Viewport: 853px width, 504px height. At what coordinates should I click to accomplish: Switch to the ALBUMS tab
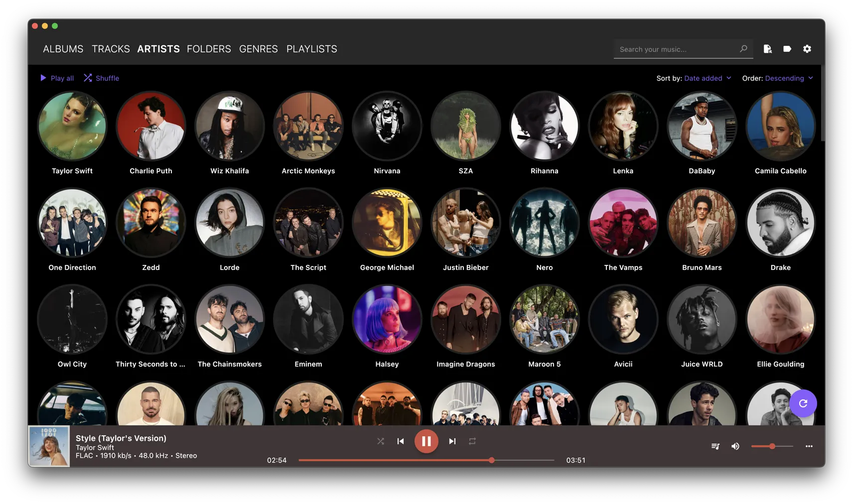(63, 49)
